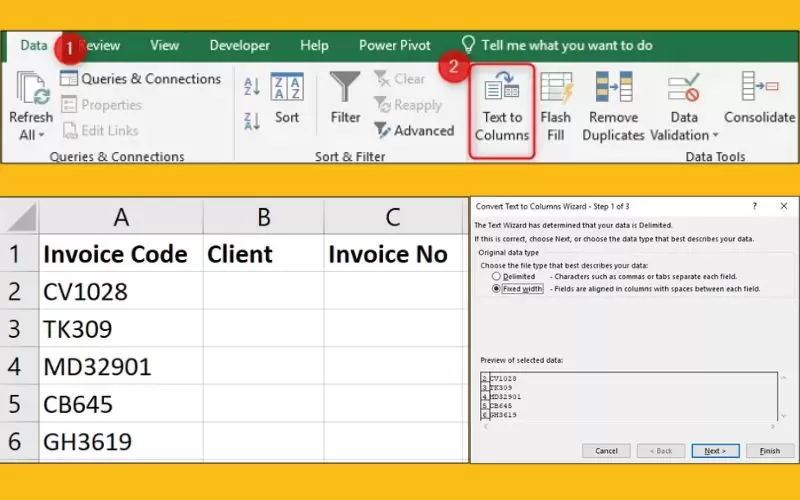Open the Help tab
Image resolution: width=800 pixels, height=500 pixels.
point(314,45)
